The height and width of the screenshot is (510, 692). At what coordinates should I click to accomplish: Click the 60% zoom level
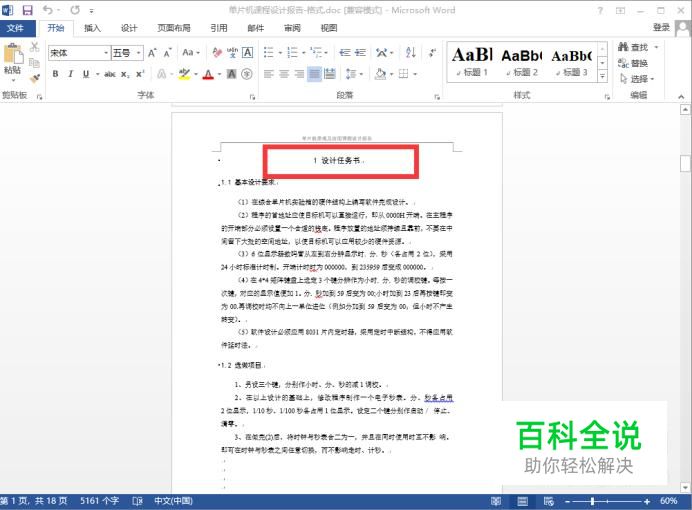(x=669, y=501)
